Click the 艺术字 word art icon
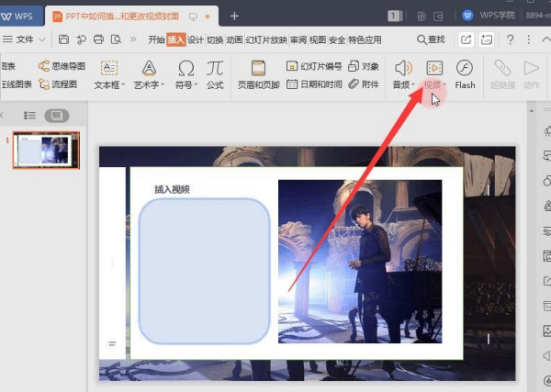 [149, 68]
